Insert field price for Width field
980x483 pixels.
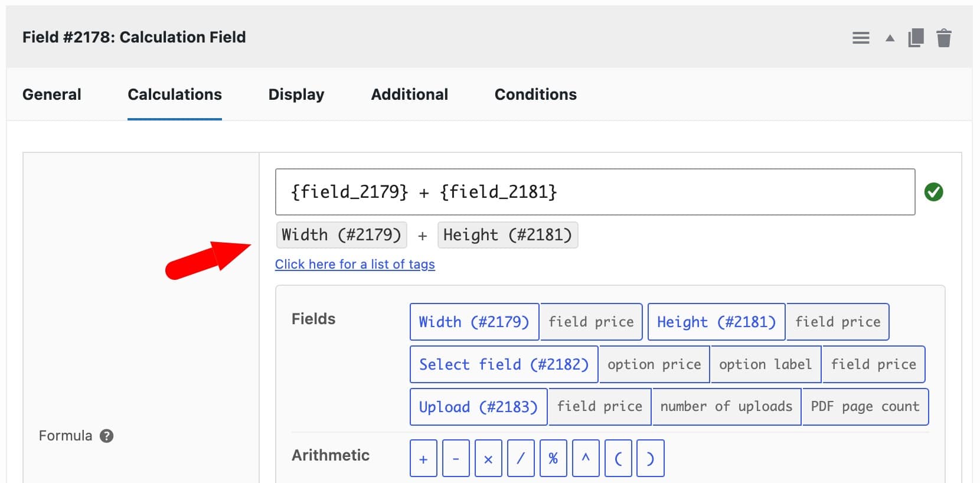coord(591,322)
